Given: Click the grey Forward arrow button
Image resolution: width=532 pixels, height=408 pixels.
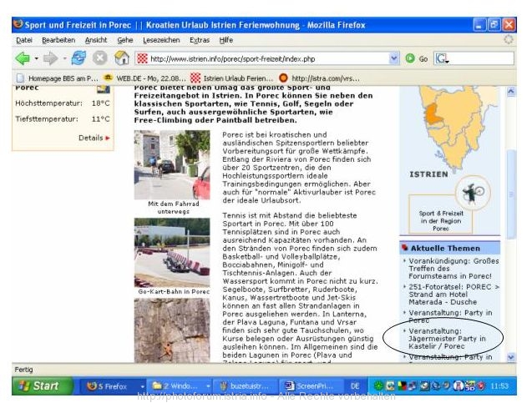Looking at the screenshot, I should [51, 58].
